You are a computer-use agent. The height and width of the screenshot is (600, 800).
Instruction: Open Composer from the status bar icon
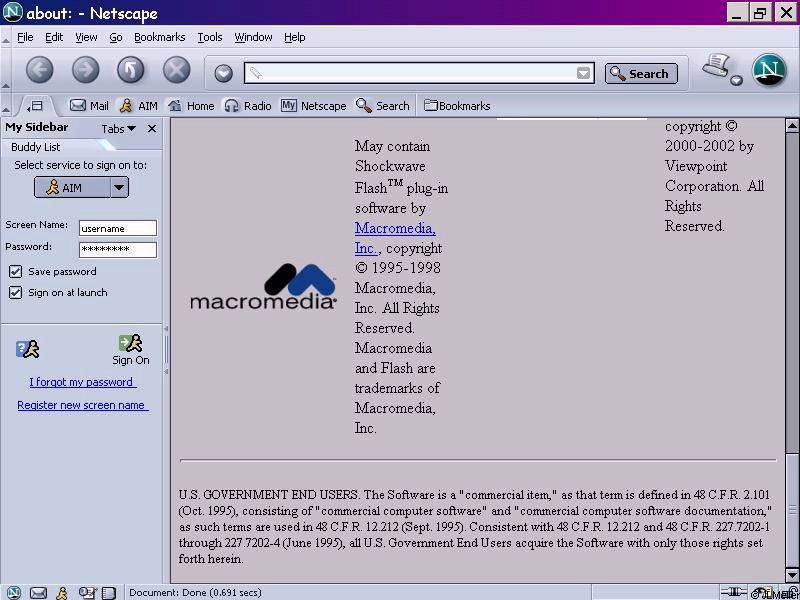[x=87, y=593]
